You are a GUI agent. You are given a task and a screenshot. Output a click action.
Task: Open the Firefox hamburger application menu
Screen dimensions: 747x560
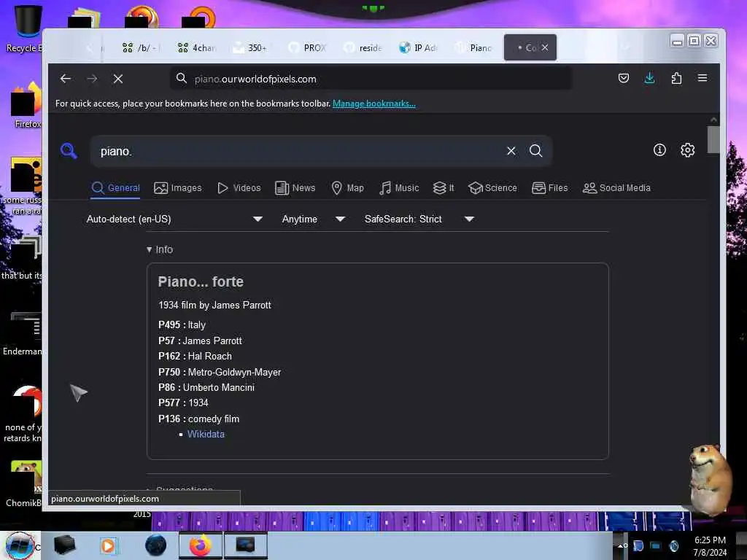703,78
